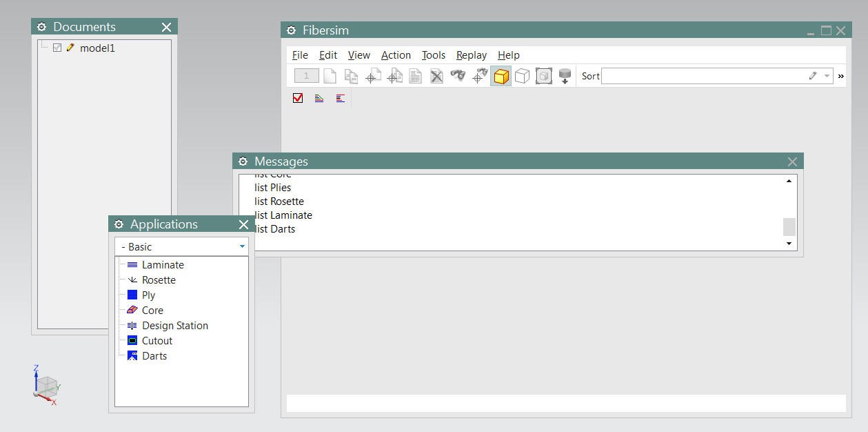Click the copy documents icon
The height and width of the screenshot is (432, 868).
click(350, 75)
